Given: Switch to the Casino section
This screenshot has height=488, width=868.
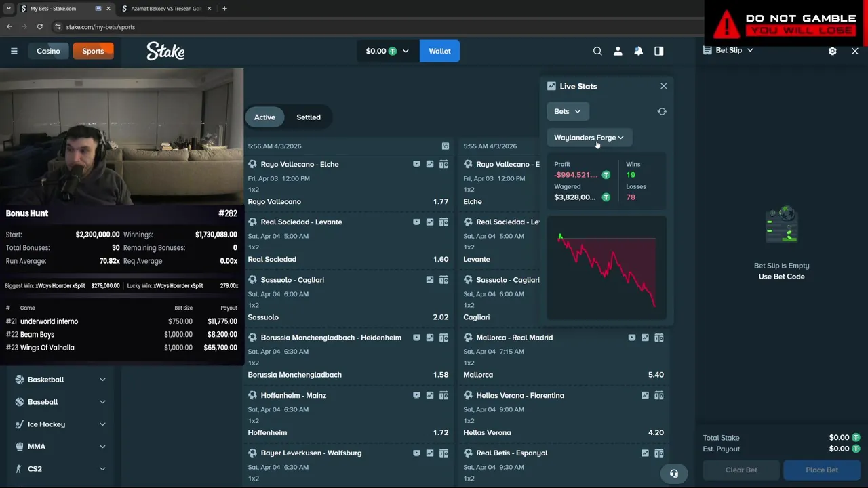Looking at the screenshot, I should [48, 51].
